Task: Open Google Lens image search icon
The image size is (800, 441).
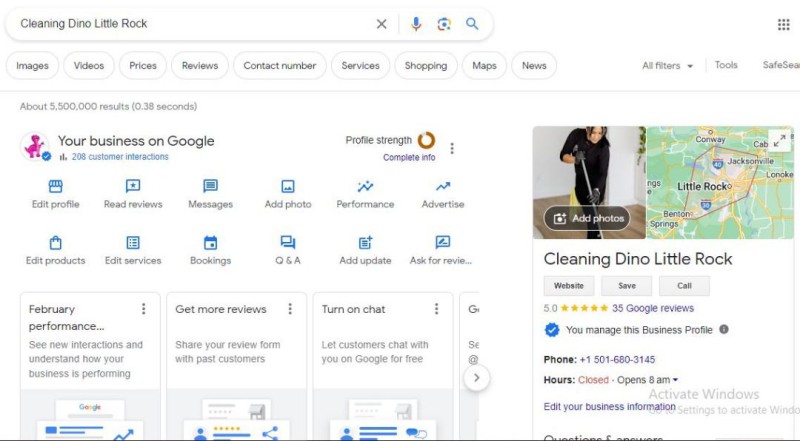Action: click(x=444, y=24)
